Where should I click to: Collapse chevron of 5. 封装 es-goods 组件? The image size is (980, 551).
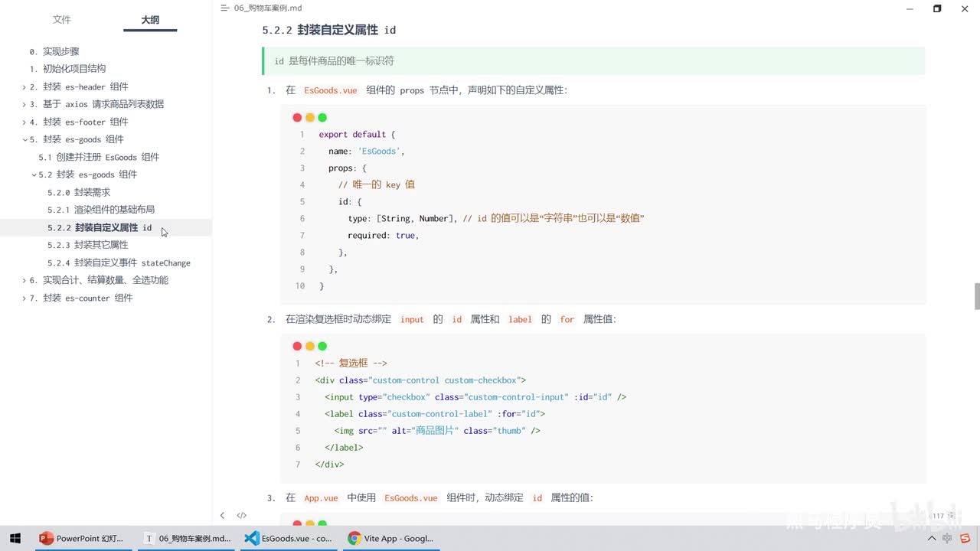coord(24,140)
